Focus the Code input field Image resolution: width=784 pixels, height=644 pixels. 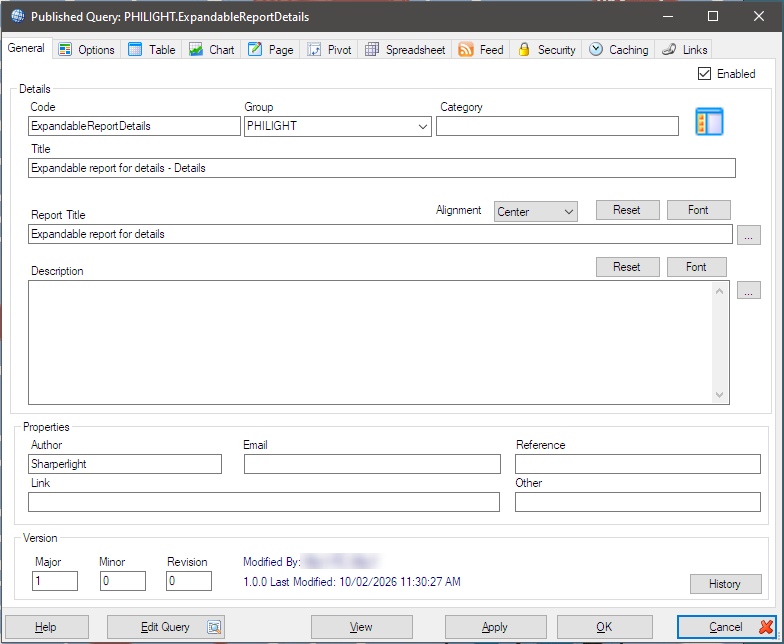(134, 126)
